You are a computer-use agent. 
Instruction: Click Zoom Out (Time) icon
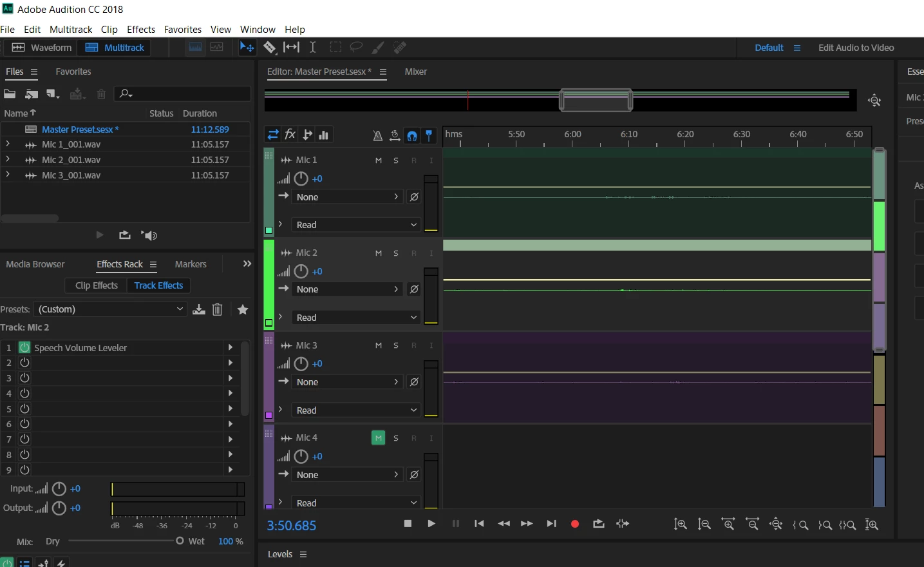tap(753, 524)
